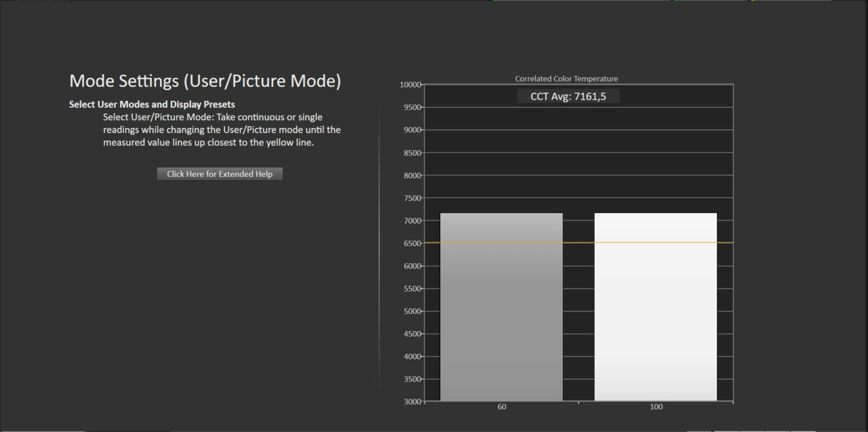Click Select User Modes and Display Presets subheading
This screenshot has width=868, height=432.
tap(152, 104)
